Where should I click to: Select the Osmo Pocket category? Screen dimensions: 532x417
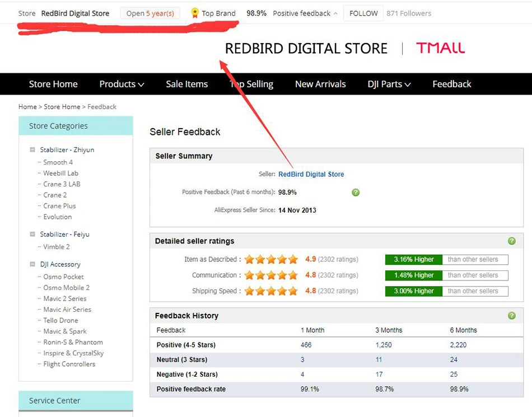(63, 277)
